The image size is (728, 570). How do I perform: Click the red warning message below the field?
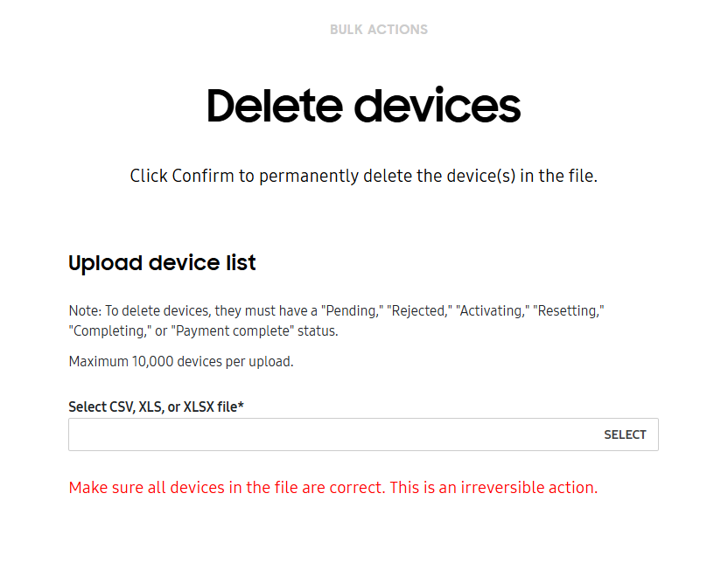[x=332, y=487]
